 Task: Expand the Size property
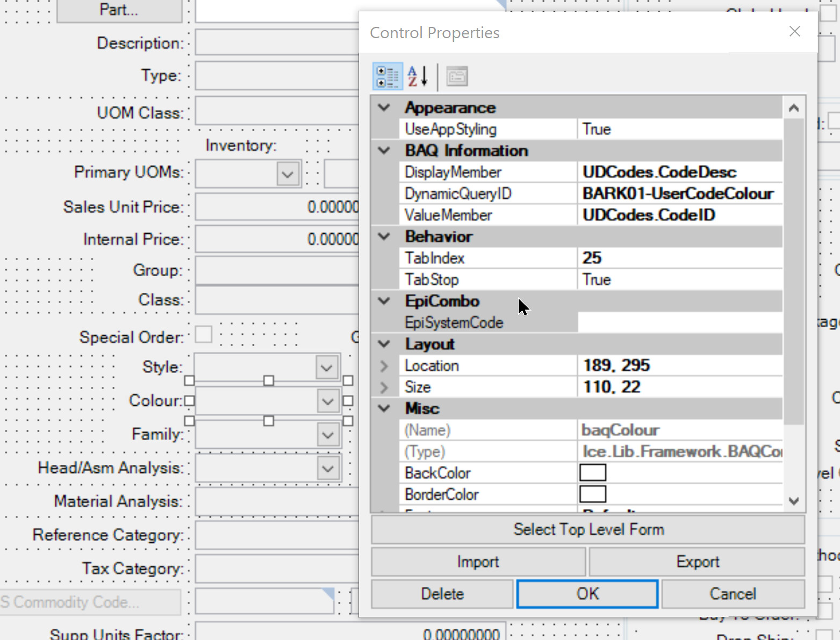click(384, 387)
